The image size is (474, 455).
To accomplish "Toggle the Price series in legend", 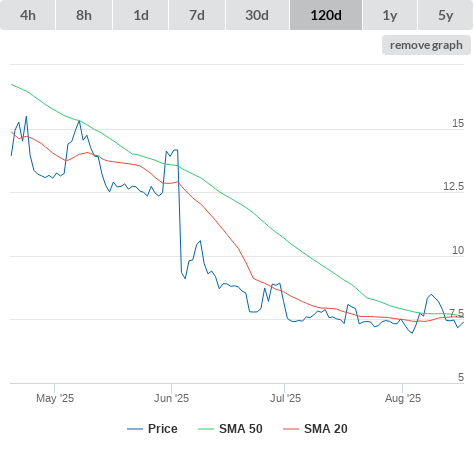I will pyautogui.click(x=152, y=429).
